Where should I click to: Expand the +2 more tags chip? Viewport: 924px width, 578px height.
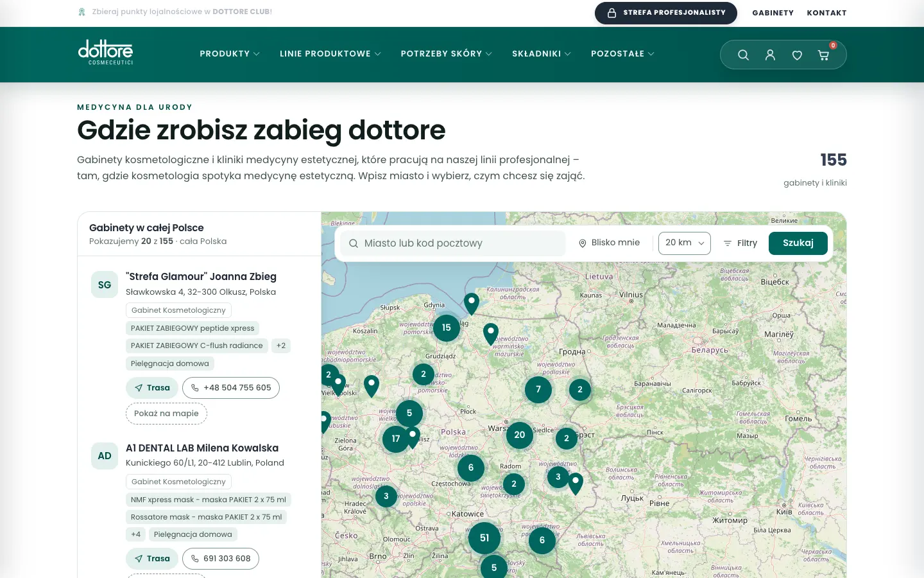tap(281, 346)
